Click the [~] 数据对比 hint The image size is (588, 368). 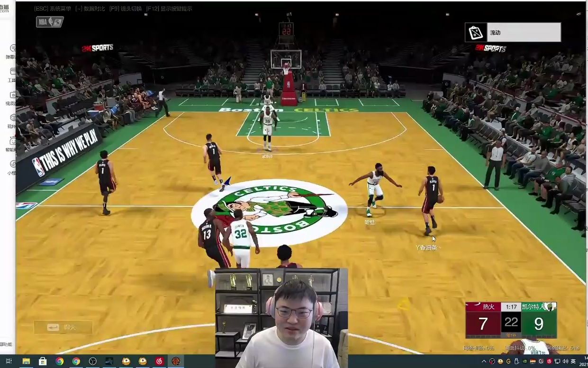tap(90, 9)
